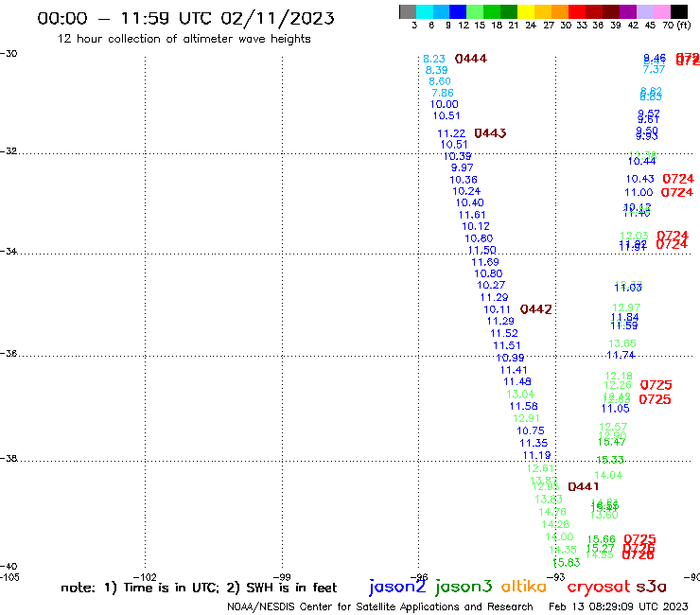Click the 11.35 wave height value

(x=534, y=443)
